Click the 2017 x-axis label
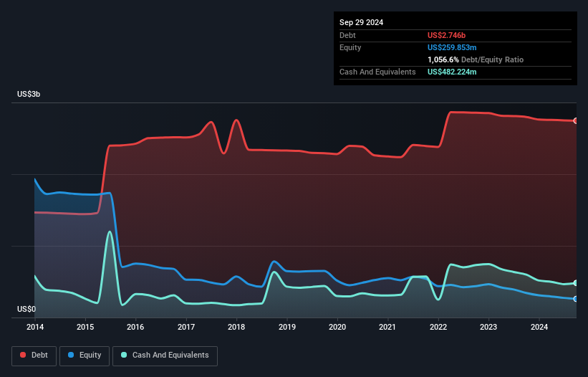Screen dimensions: 588x377 pyautogui.click(x=186, y=327)
